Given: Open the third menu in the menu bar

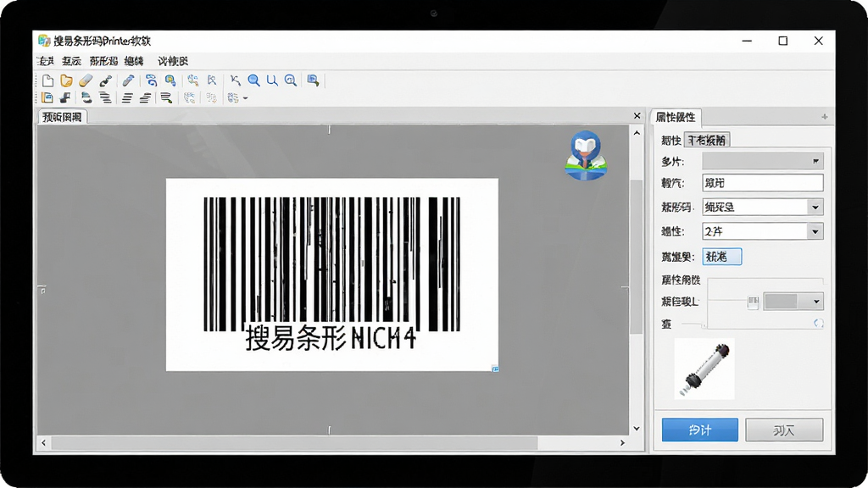Looking at the screenshot, I should 103,61.
